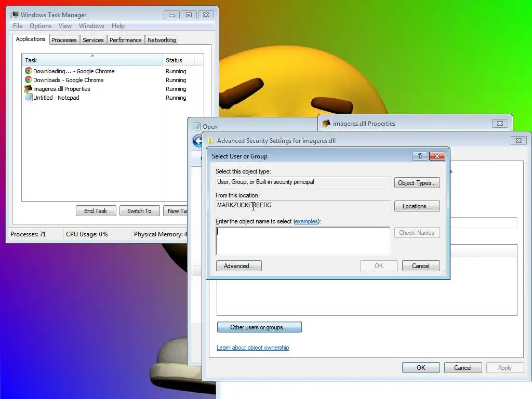532x399 pixels.
Task: Close the Select User or Group dialog
Action: 437,156
